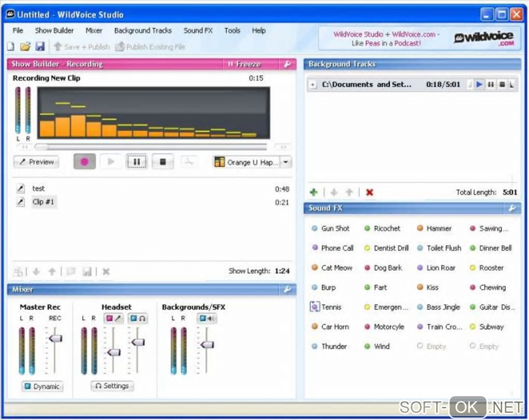Play the Hammer sound effect

[434, 228]
